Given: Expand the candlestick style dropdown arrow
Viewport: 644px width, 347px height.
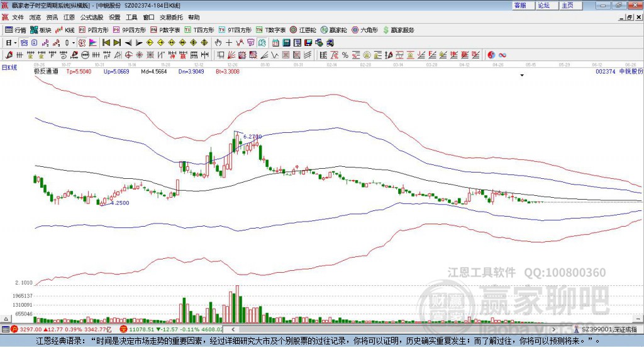Looking at the screenshot, I should click(x=73, y=43).
